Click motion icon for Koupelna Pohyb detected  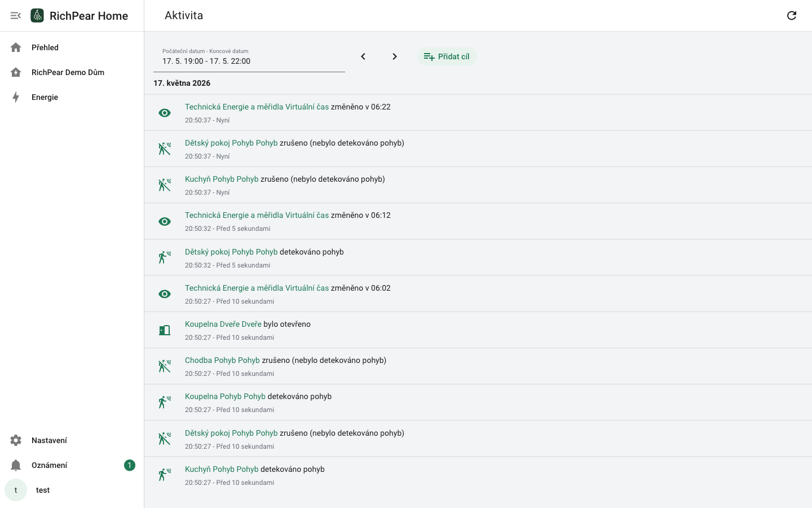[x=165, y=402]
